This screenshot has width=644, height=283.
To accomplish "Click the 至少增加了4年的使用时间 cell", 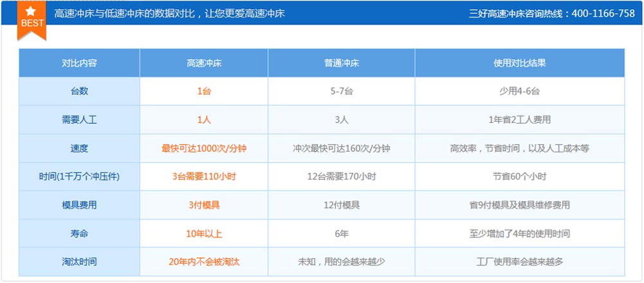I will (520, 233).
